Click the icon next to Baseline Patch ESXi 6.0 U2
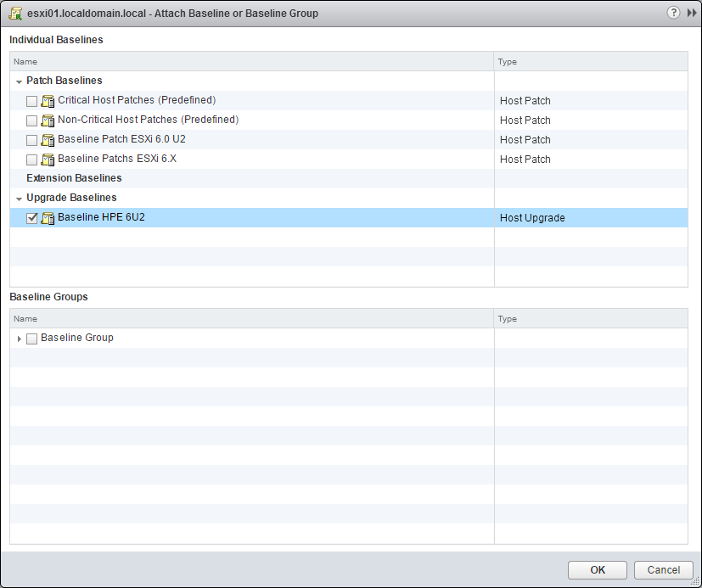The image size is (702, 588). click(48, 139)
